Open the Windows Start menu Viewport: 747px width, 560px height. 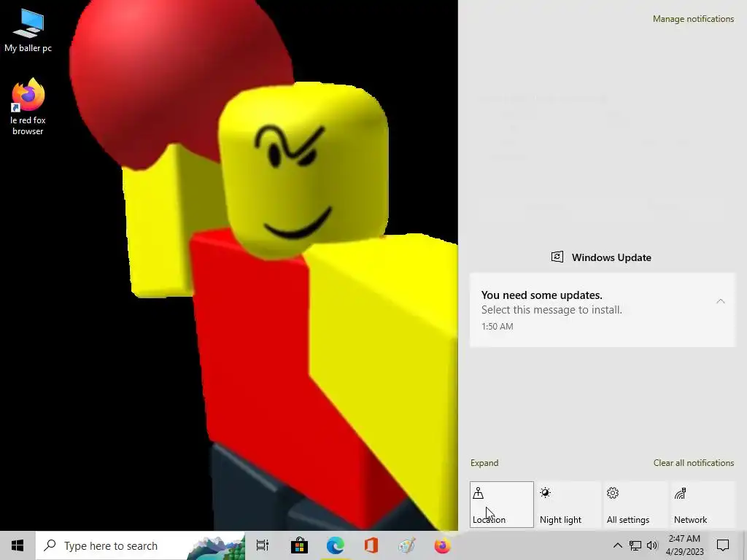[18, 545]
